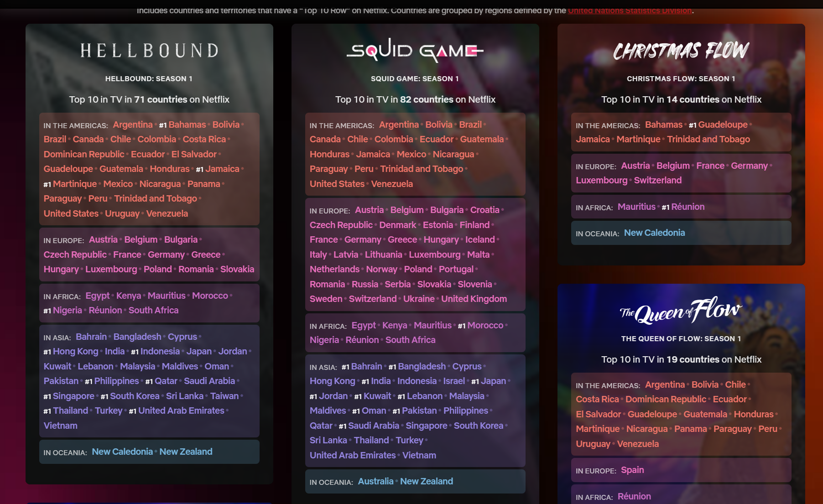Click the Hellbound title logo

[150, 51]
